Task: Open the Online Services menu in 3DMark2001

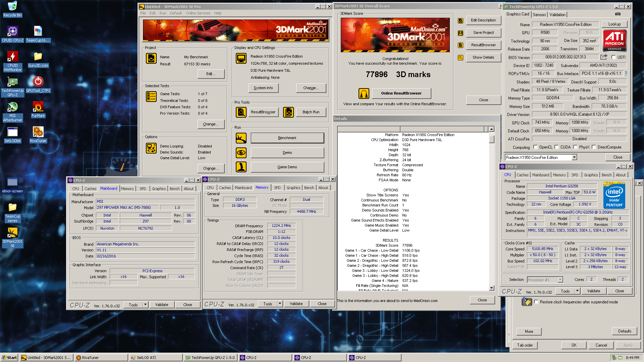Action: [198, 13]
